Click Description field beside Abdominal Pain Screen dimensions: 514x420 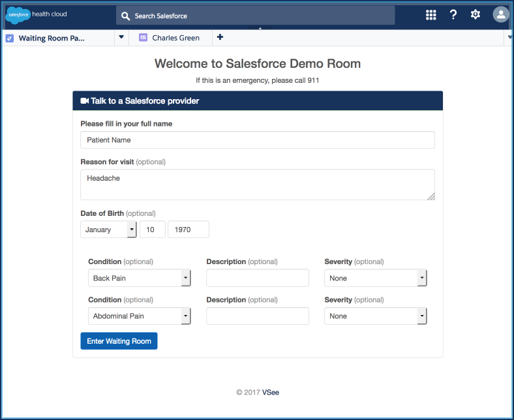(x=258, y=316)
